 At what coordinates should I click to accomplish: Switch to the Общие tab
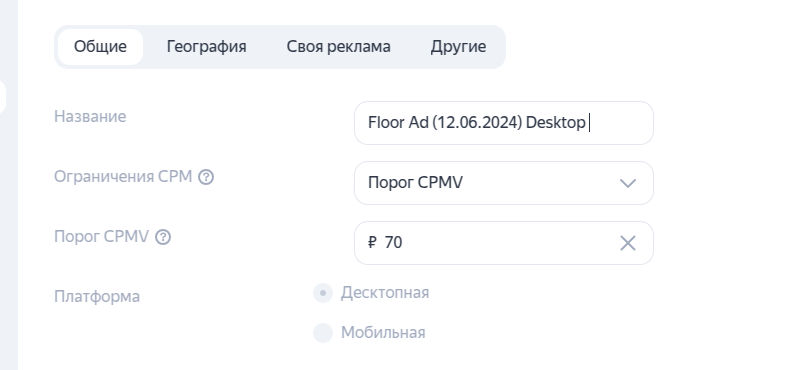point(100,47)
